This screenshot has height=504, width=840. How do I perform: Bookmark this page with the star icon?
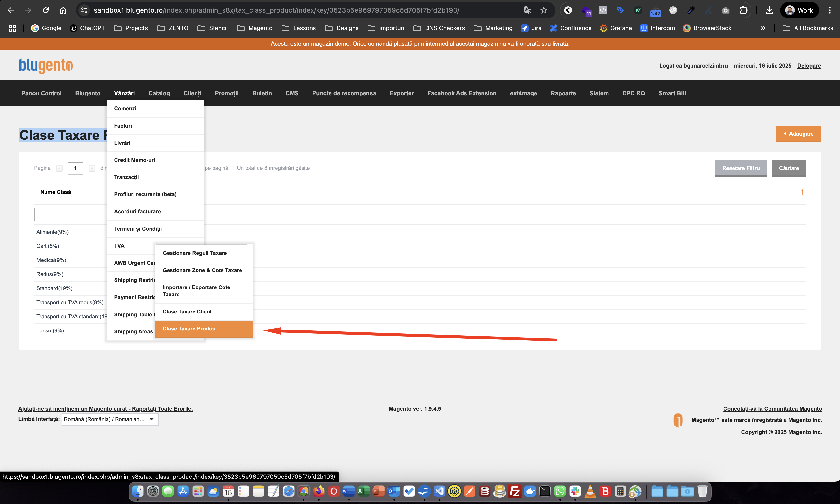544,10
